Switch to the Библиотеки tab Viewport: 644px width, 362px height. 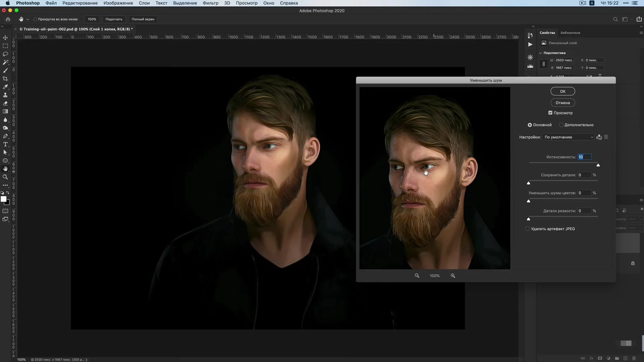pos(570,33)
